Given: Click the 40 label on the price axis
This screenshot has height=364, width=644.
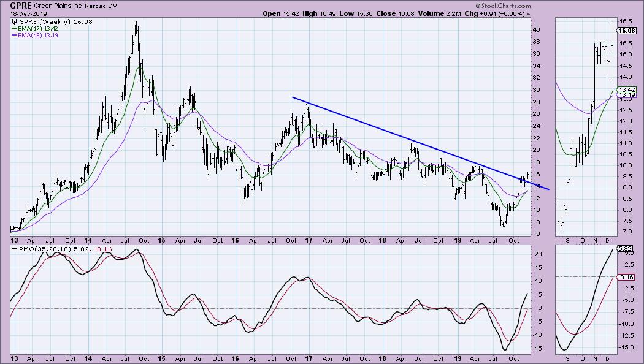Looking at the screenshot, I should coord(537,30).
